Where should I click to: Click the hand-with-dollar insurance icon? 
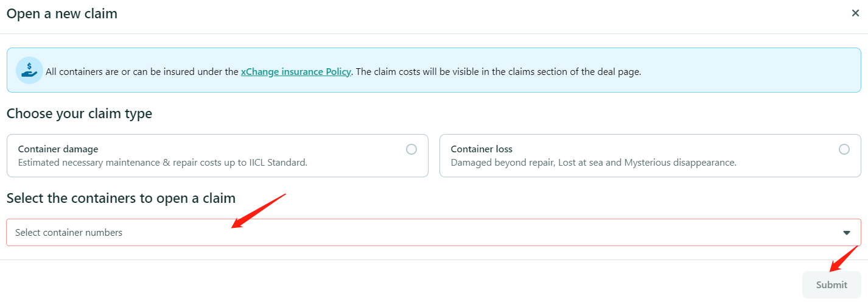[x=29, y=71]
